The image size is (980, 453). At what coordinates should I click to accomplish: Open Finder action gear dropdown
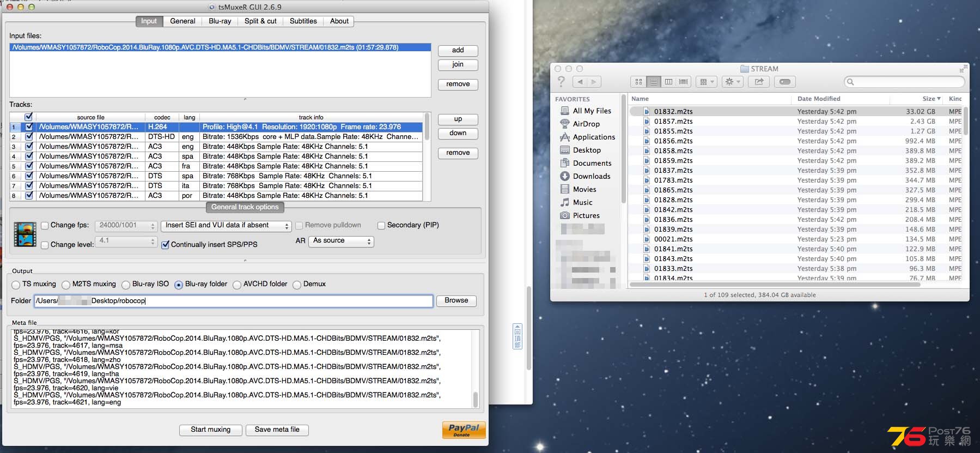732,82
